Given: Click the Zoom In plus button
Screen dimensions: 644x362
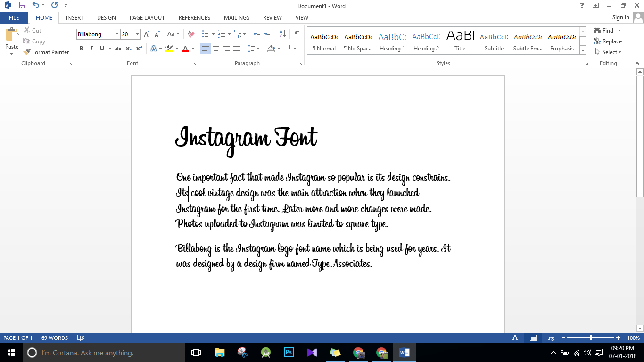Looking at the screenshot, I should tap(618, 338).
